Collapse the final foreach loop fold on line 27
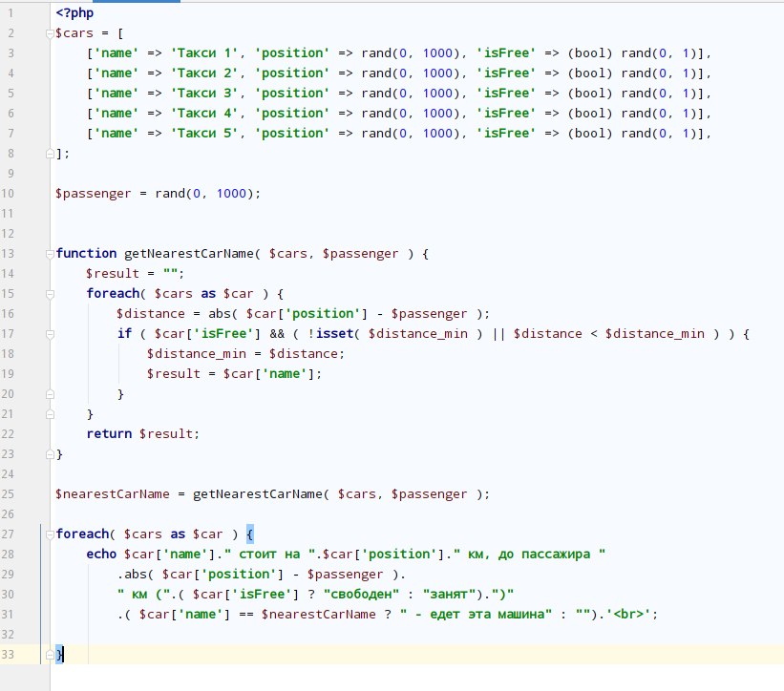The width and height of the screenshot is (784, 691). click(x=50, y=534)
